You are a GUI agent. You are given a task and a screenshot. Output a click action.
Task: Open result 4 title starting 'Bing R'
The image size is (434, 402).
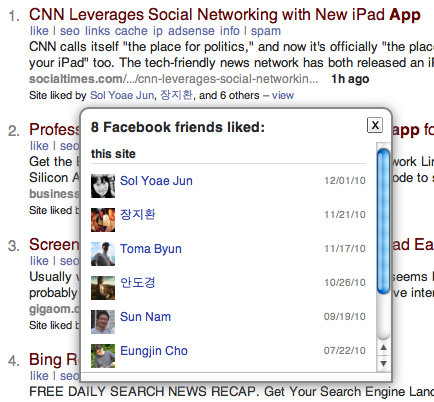[54, 360]
